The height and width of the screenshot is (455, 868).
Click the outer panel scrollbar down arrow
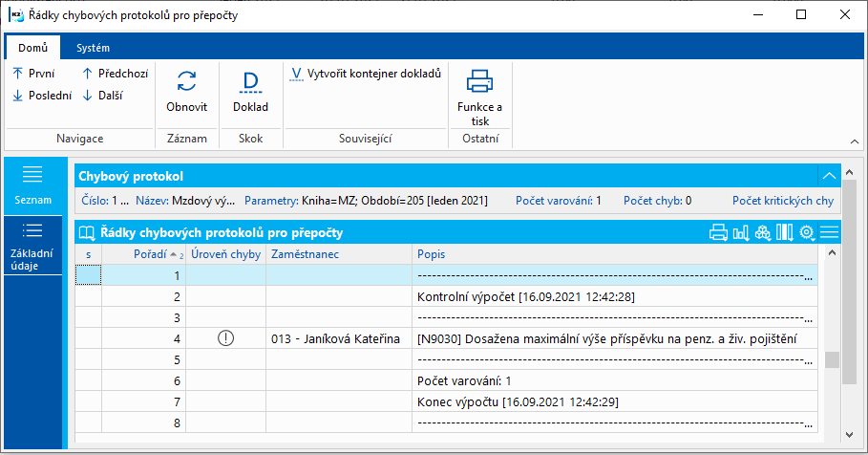pyautogui.click(x=849, y=435)
